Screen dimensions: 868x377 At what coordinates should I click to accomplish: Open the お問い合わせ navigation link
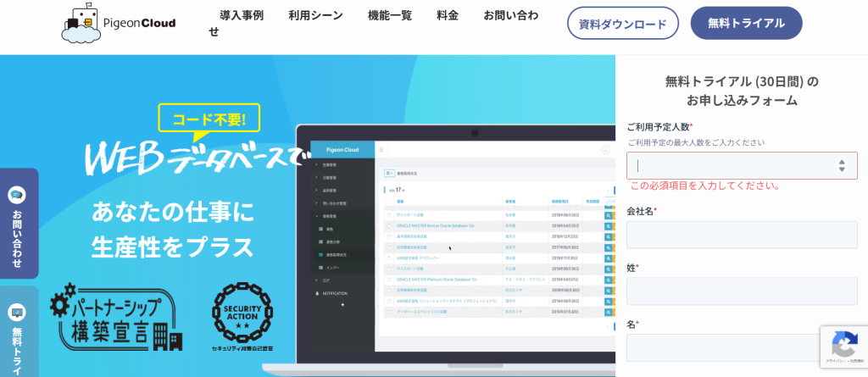coord(510,15)
